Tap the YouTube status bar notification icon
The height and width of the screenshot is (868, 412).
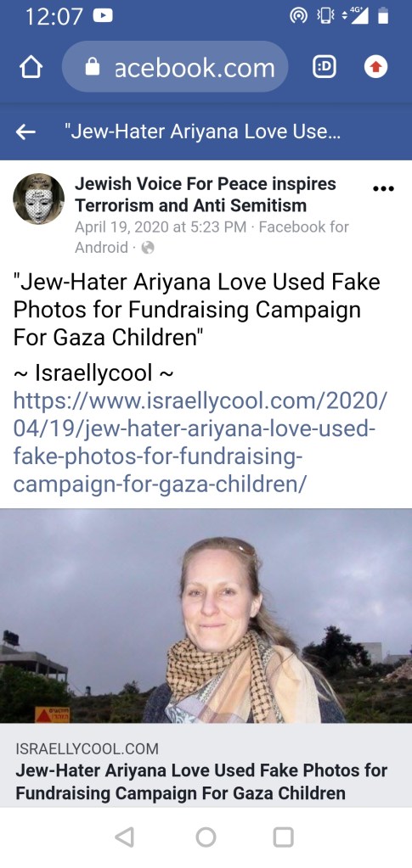pyautogui.click(x=103, y=16)
